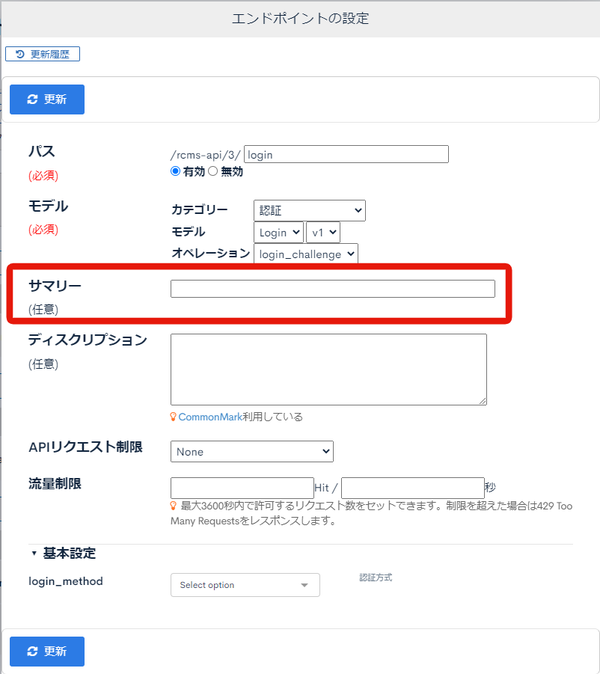
Task: Select the 有効 radio button
Action: 175,171
